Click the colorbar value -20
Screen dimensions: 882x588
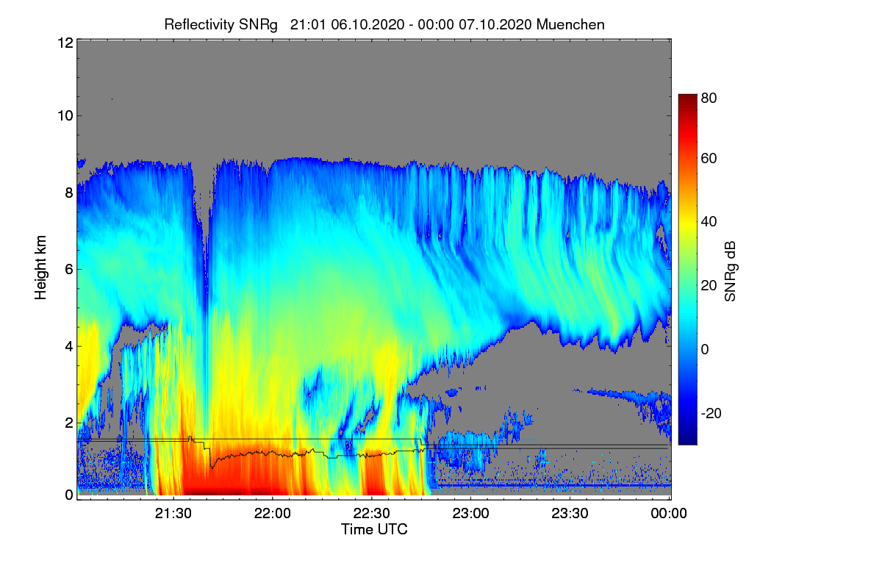tap(711, 413)
